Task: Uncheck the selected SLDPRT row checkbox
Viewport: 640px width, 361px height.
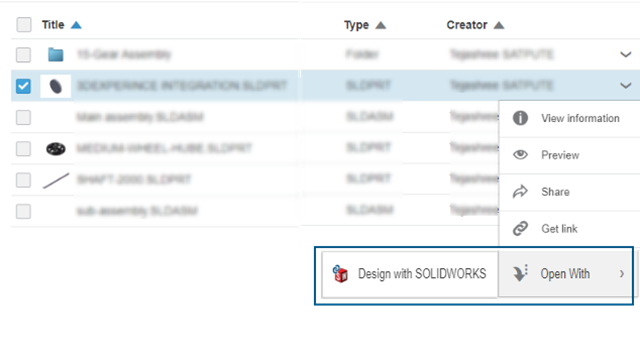Action: 23,86
